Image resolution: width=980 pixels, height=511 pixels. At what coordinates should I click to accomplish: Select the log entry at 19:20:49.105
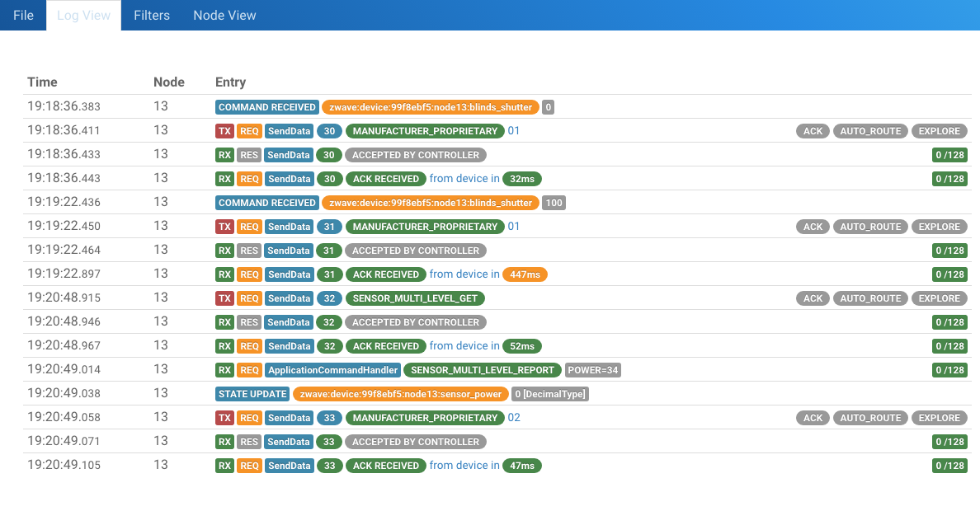[x=64, y=466]
